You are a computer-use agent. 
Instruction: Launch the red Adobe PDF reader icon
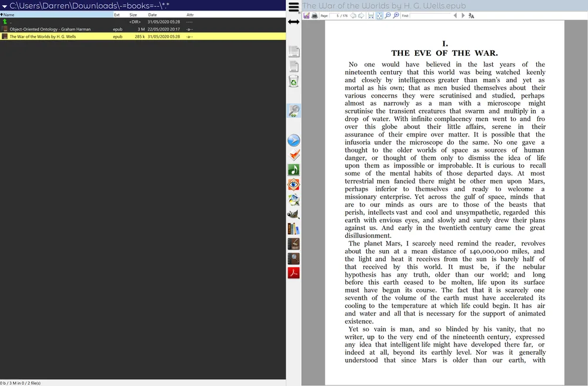click(293, 273)
